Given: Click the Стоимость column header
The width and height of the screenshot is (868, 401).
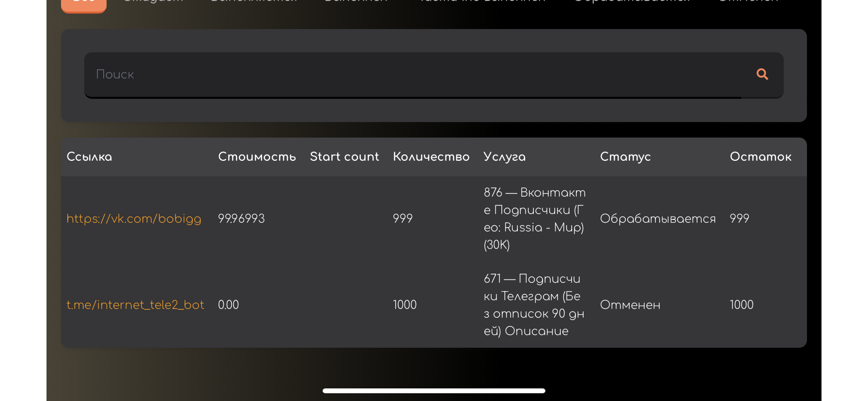Looking at the screenshot, I should tap(257, 156).
